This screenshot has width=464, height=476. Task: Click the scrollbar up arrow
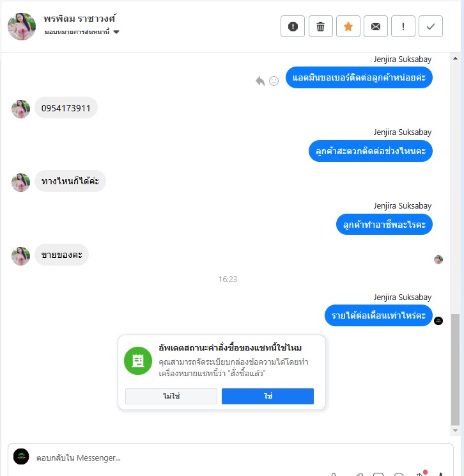455,58
